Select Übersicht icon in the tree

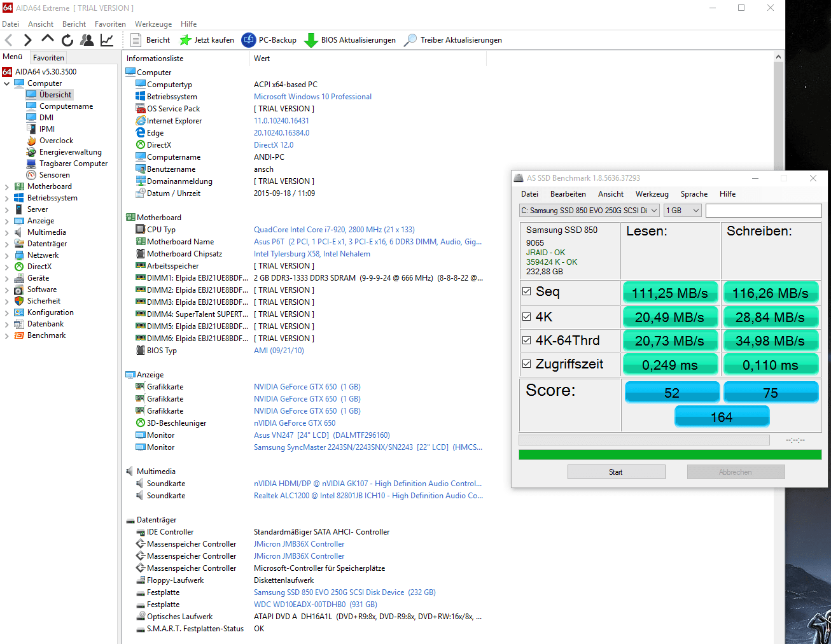[31, 95]
